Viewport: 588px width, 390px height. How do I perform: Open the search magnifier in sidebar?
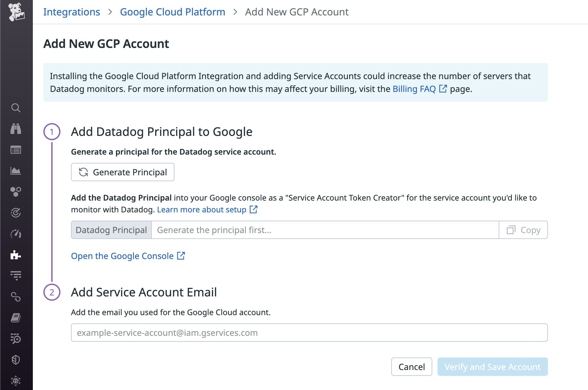point(16,108)
